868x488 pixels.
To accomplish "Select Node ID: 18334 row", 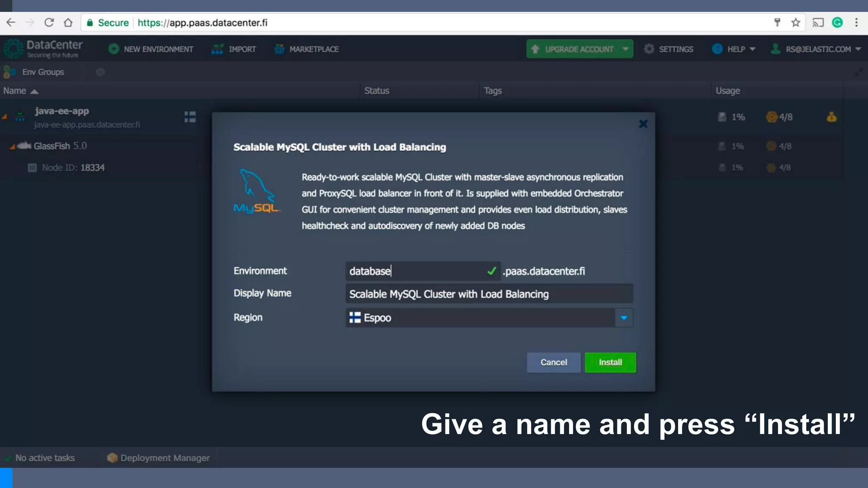I will click(x=73, y=168).
